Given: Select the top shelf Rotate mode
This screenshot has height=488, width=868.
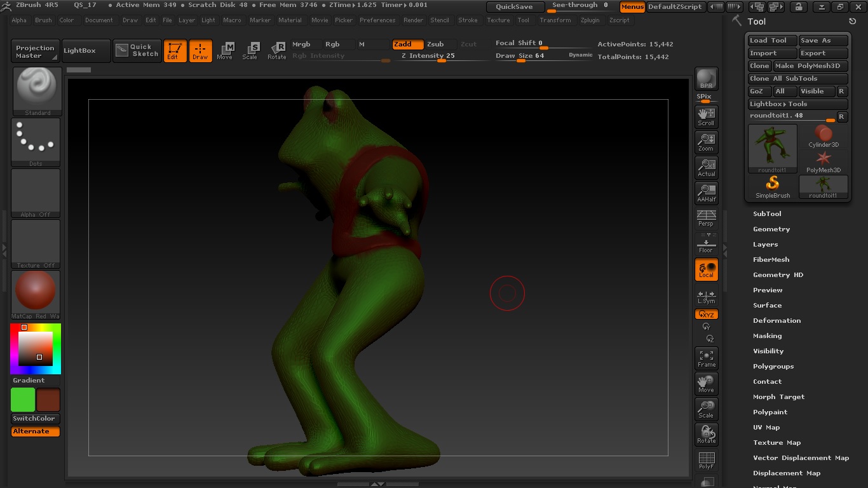Looking at the screenshot, I should (276, 51).
